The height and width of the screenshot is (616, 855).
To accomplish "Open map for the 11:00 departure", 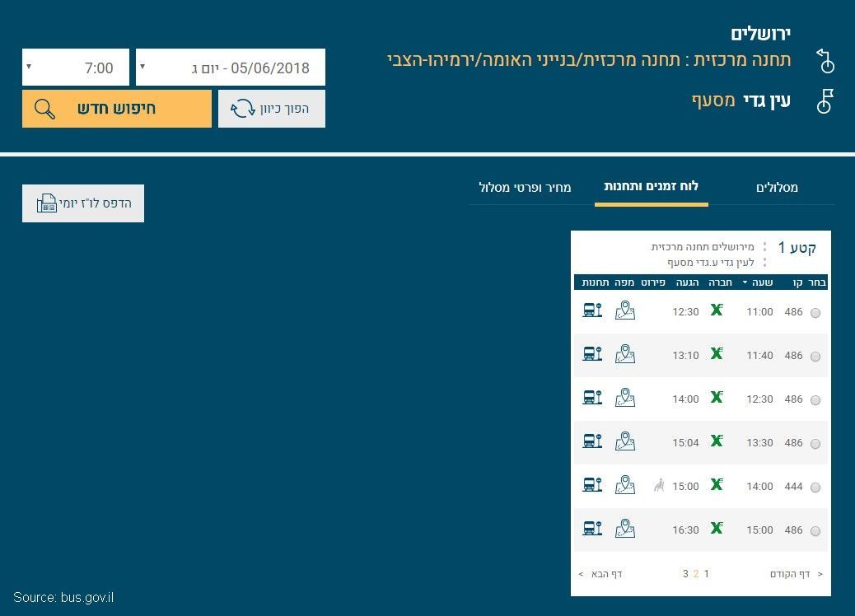I will 625,310.
